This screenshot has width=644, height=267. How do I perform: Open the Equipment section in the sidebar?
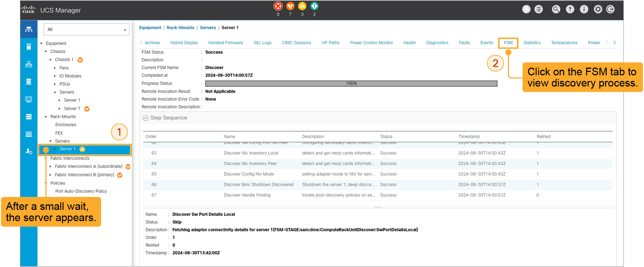(29, 29)
